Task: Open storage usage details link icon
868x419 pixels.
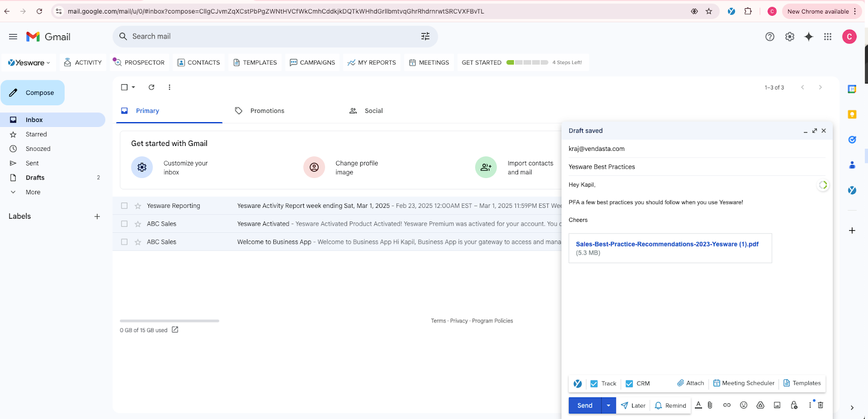Action: point(175,329)
